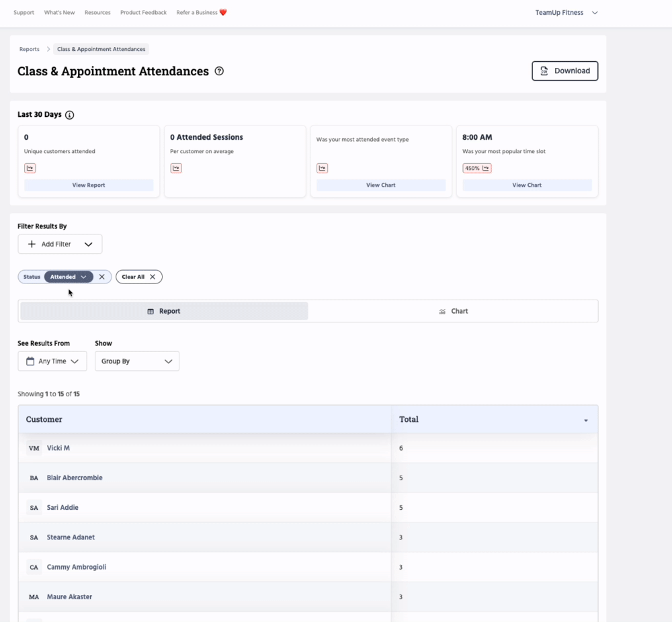Open Blair Abercrombie customer link

pos(75,478)
